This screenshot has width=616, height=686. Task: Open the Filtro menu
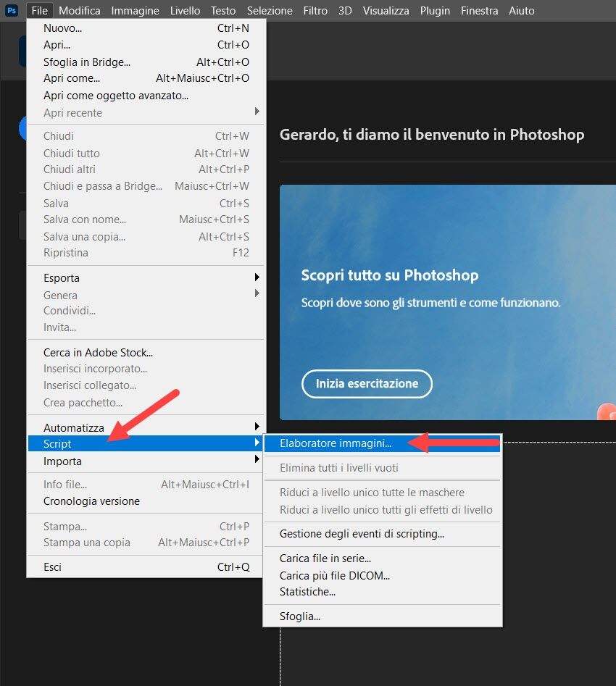tap(315, 10)
